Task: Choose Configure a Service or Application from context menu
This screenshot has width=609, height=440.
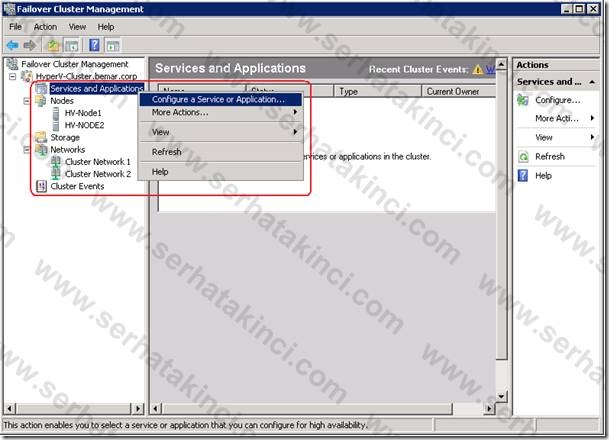Action: 221,99
